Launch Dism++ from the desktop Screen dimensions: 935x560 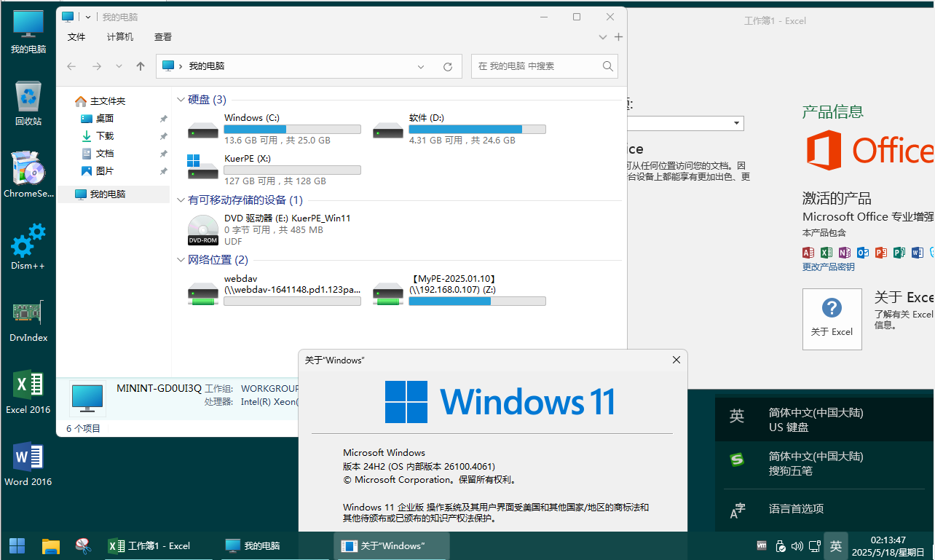pos(28,247)
